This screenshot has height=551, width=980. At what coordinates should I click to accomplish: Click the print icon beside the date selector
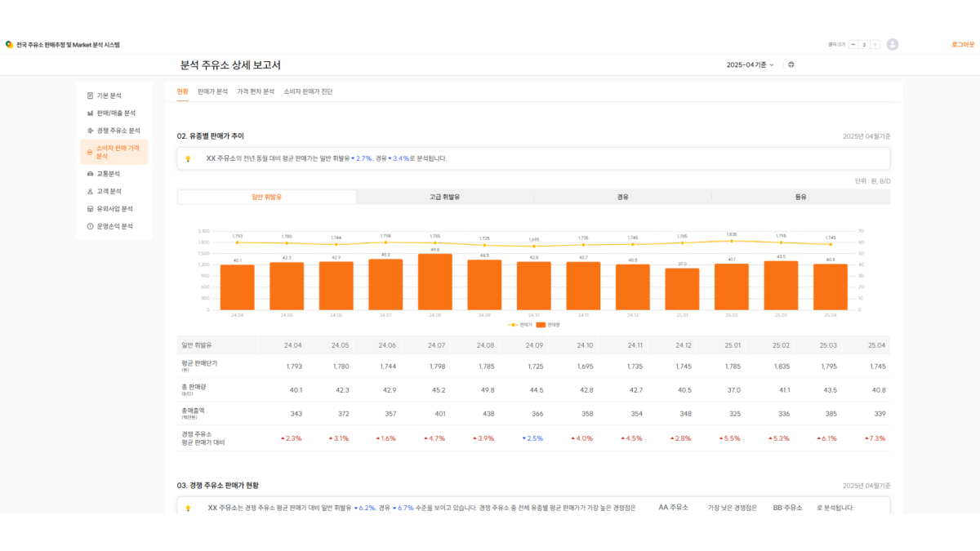791,64
